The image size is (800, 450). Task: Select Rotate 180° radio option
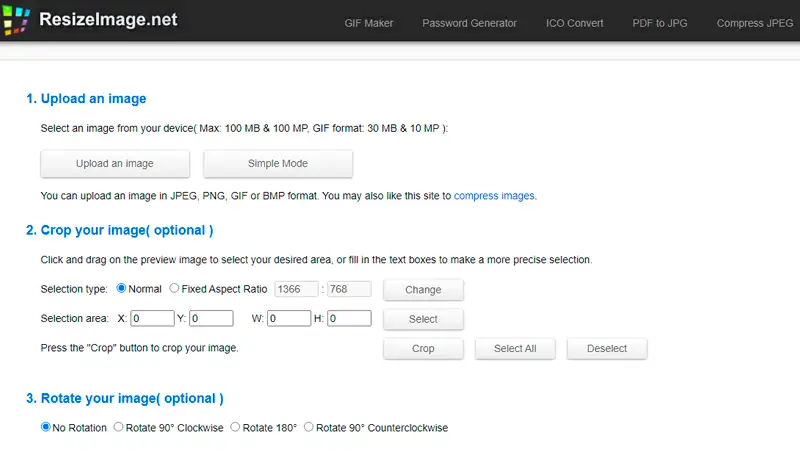click(x=235, y=427)
